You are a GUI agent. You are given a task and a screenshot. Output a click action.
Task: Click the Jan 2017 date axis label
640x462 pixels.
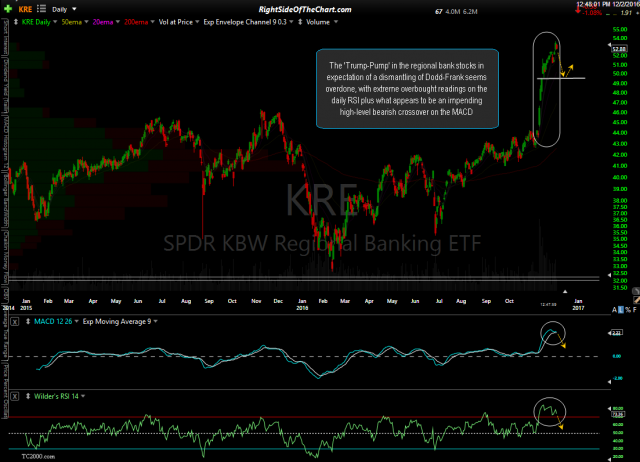[x=578, y=304]
